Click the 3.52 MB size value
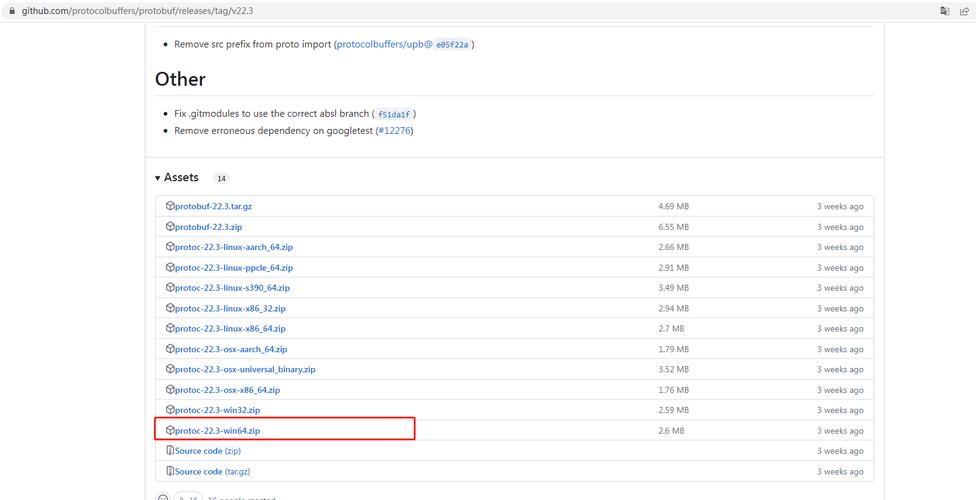This screenshot has width=976, height=500. point(673,370)
